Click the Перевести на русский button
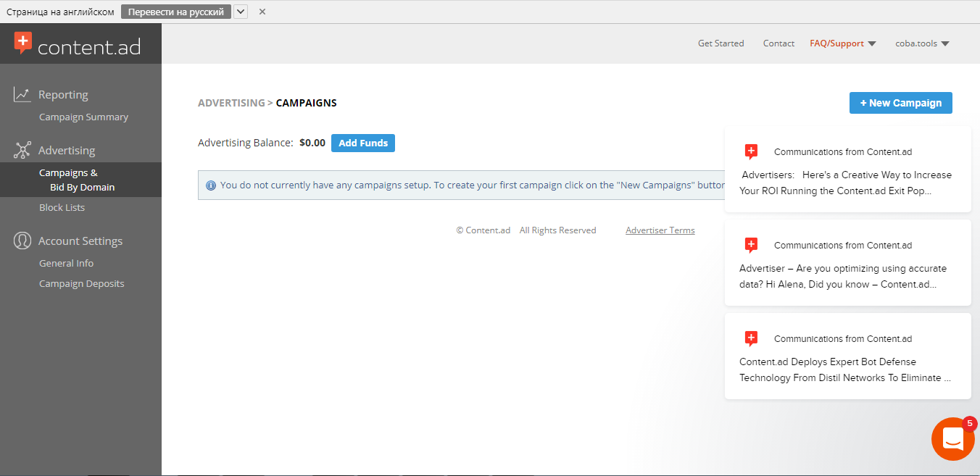Image resolution: width=980 pixels, height=476 pixels. (176, 12)
